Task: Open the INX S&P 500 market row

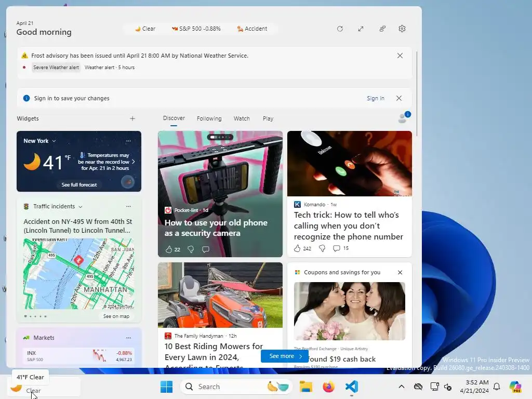Action: (x=79, y=356)
